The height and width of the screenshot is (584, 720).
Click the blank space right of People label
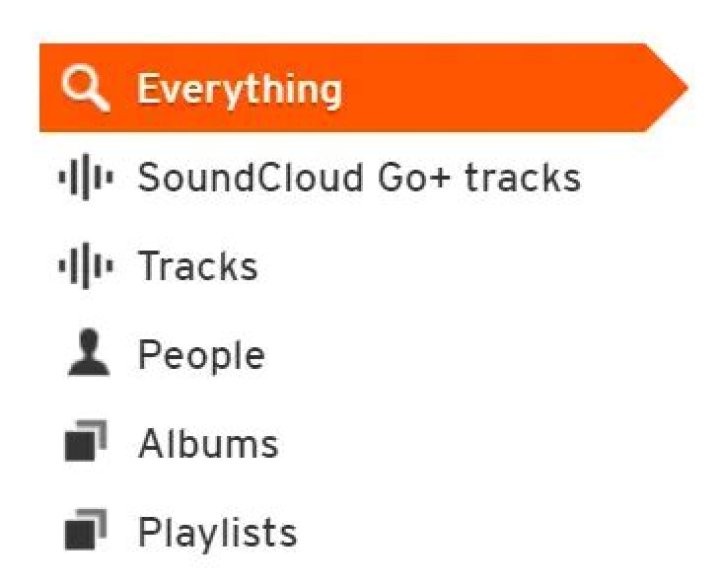[450, 356]
